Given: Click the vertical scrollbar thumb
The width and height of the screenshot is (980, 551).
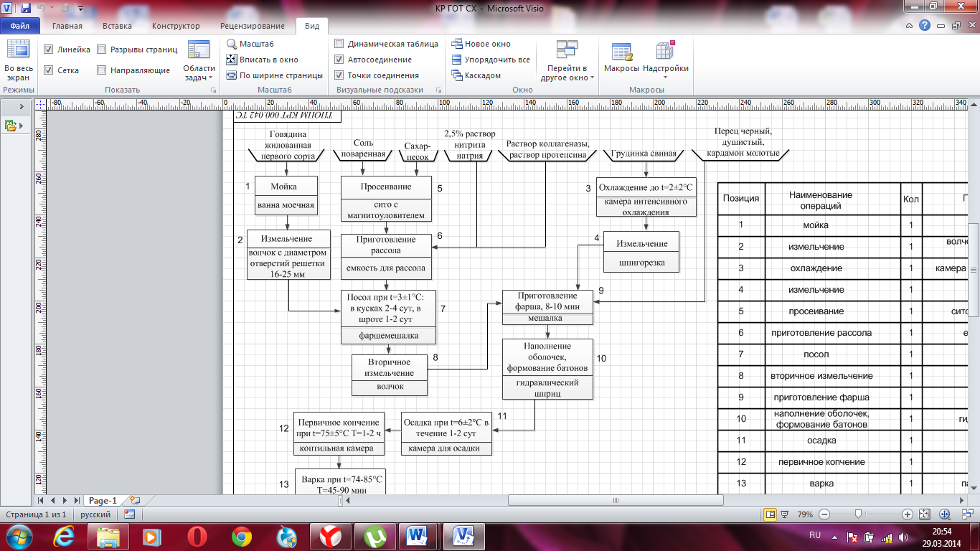Looking at the screenshot, I should coord(974,269).
